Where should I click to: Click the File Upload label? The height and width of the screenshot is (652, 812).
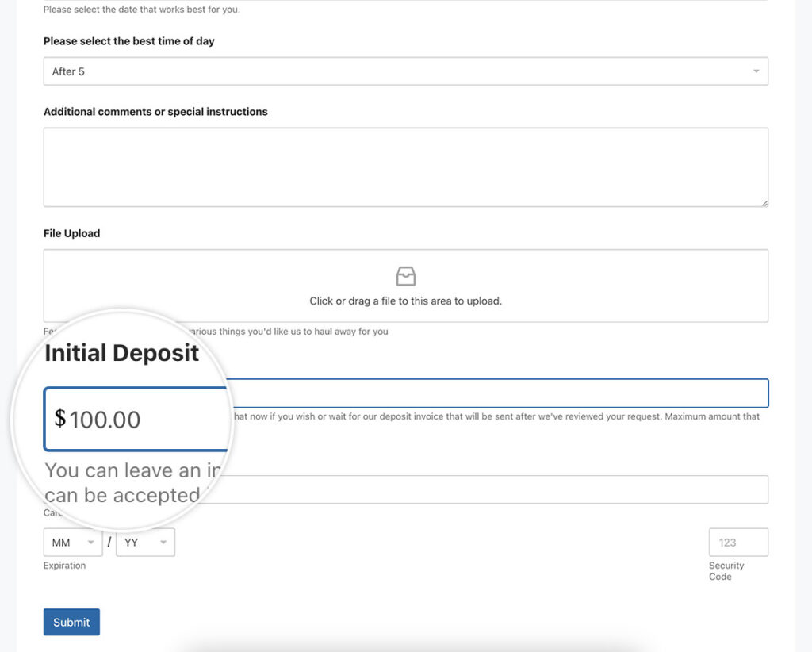[71, 232]
